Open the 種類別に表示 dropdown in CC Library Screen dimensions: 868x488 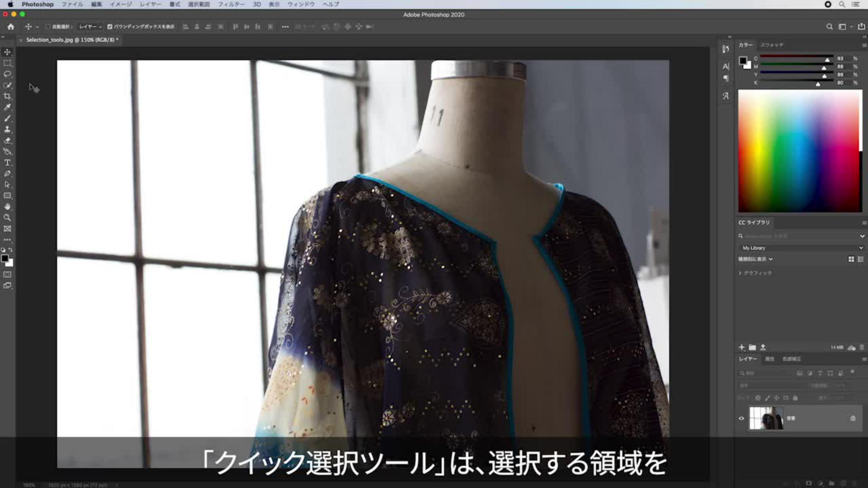tap(755, 259)
